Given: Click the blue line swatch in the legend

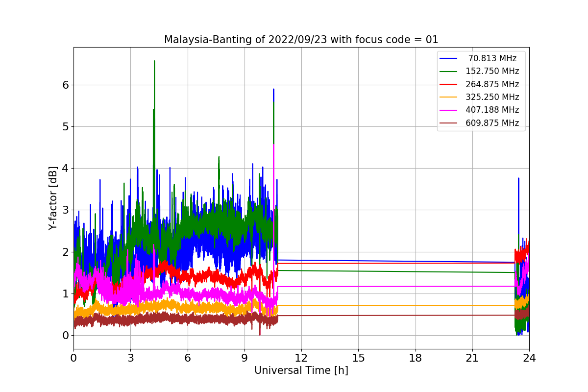Looking at the screenshot, I should [448, 58].
